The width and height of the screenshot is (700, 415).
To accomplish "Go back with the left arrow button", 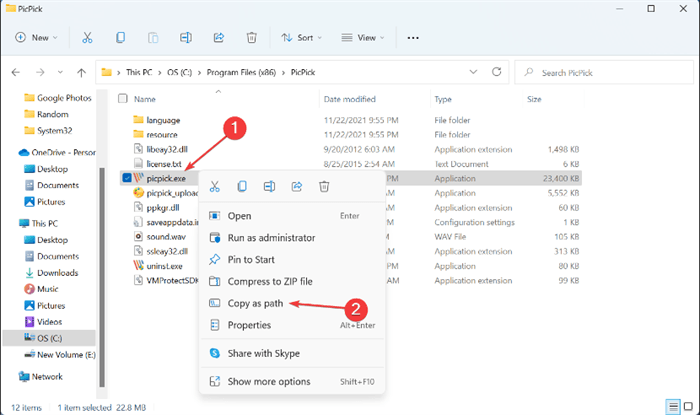I will pos(16,72).
